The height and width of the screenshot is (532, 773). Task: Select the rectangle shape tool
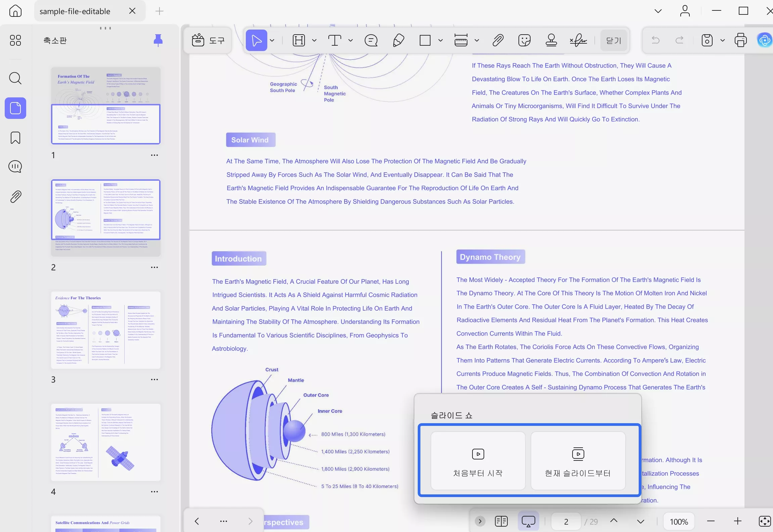click(425, 40)
